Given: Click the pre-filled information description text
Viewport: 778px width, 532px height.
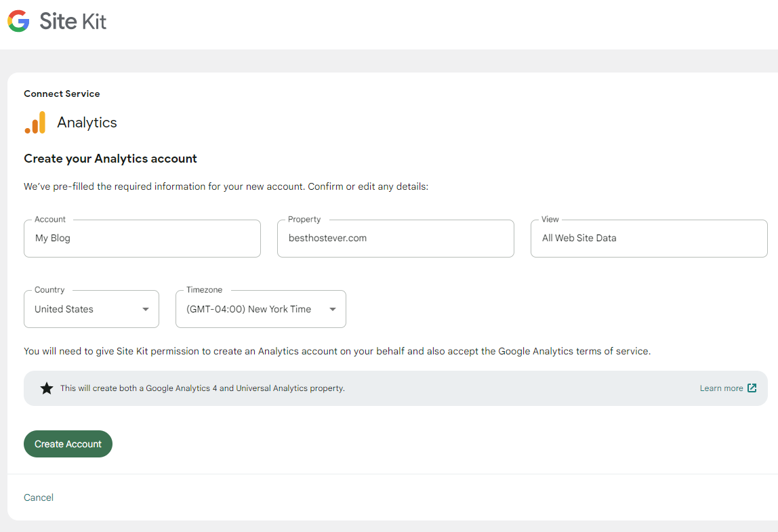Looking at the screenshot, I should click(x=226, y=186).
